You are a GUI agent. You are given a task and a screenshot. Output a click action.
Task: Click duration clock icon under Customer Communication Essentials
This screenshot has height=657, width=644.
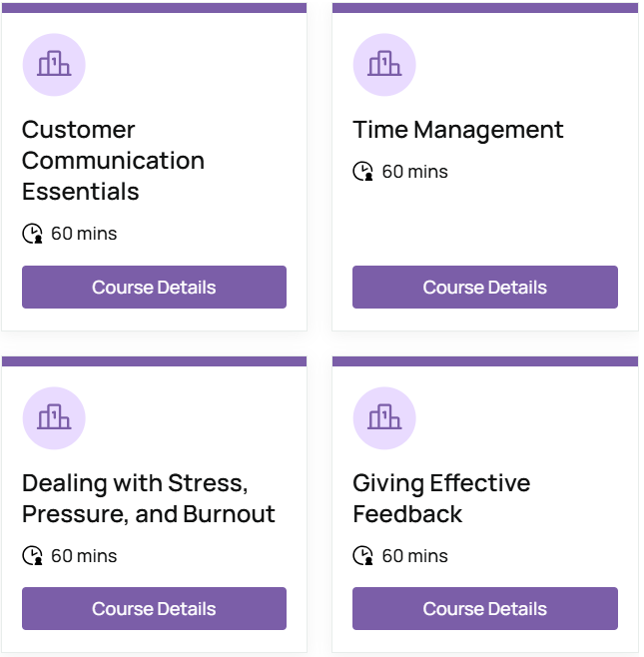[32, 235]
